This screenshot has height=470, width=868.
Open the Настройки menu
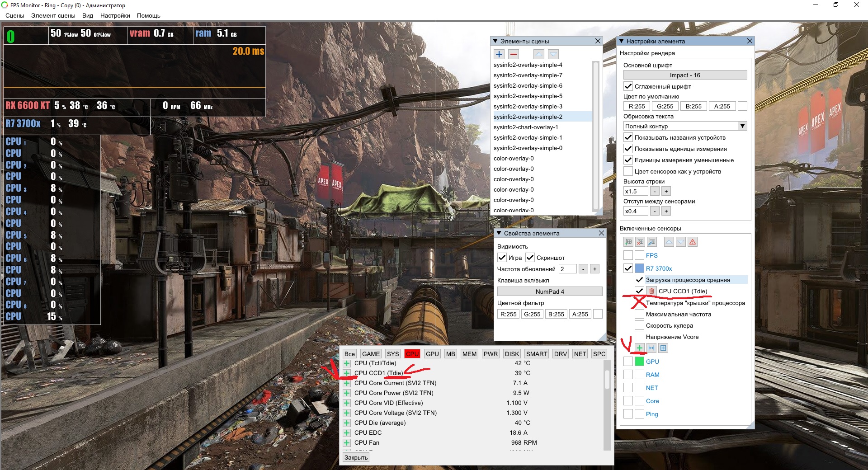pos(115,15)
